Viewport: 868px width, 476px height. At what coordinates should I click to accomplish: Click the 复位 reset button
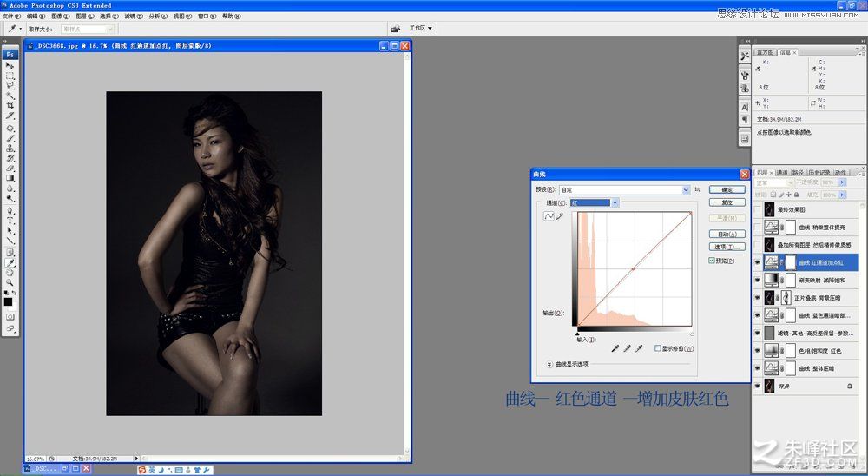click(x=727, y=202)
